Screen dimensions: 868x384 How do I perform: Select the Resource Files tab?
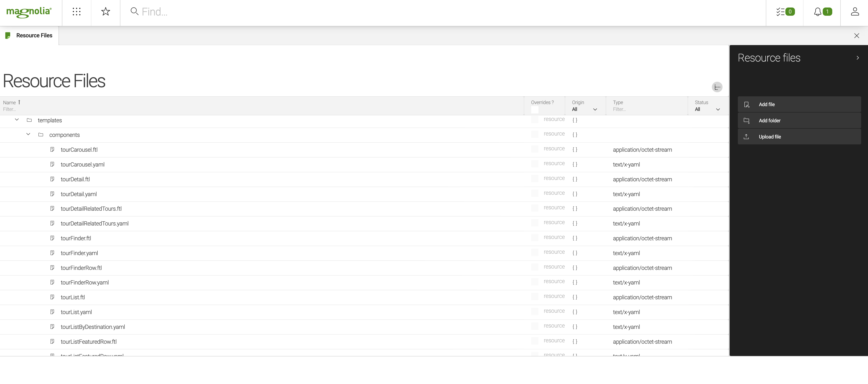[29, 35]
